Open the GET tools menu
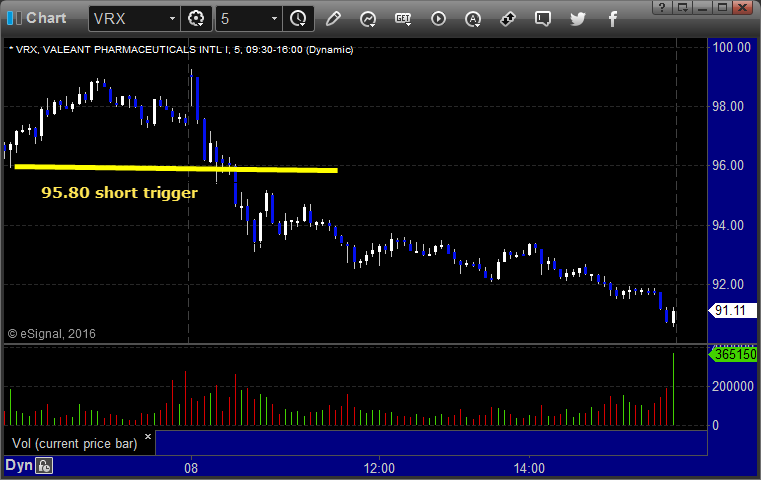Viewport: 761px width, 480px height. pos(403,19)
